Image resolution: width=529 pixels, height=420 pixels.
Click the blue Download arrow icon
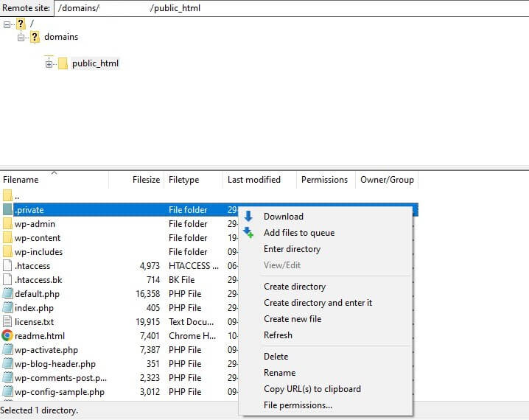(x=248, y=216)
